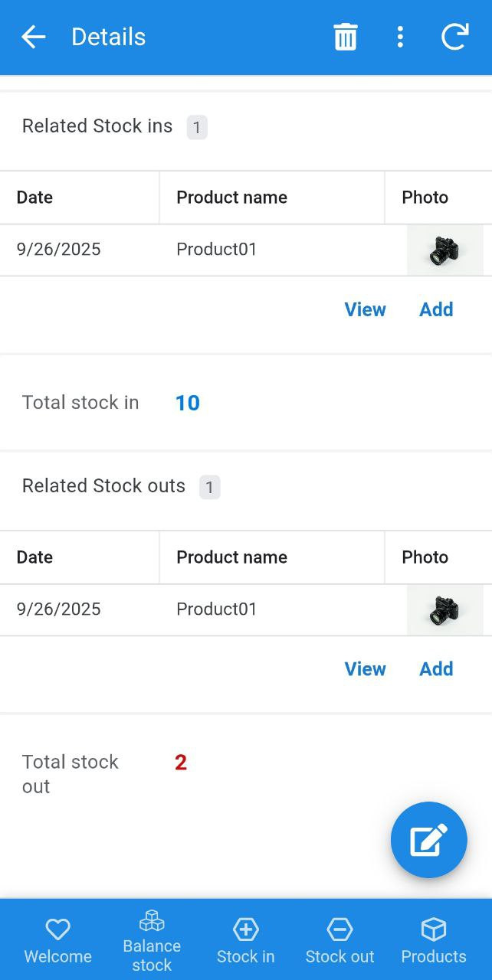Open camera photo thumbnail in Stock ins row

point(444,250)
